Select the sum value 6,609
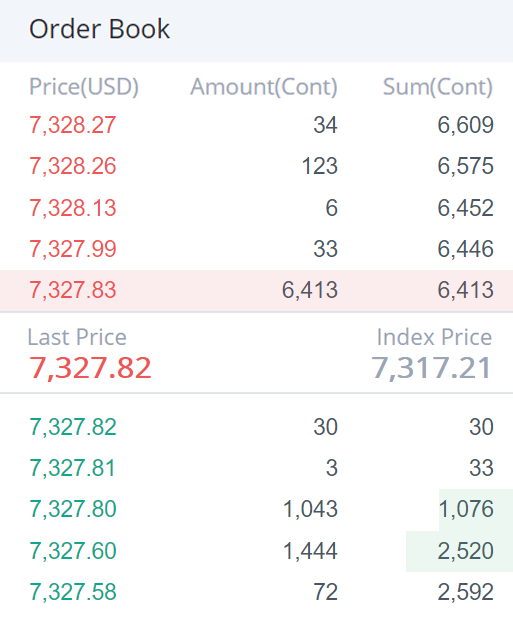Viewport: 513px width, 624px height. 466,125
